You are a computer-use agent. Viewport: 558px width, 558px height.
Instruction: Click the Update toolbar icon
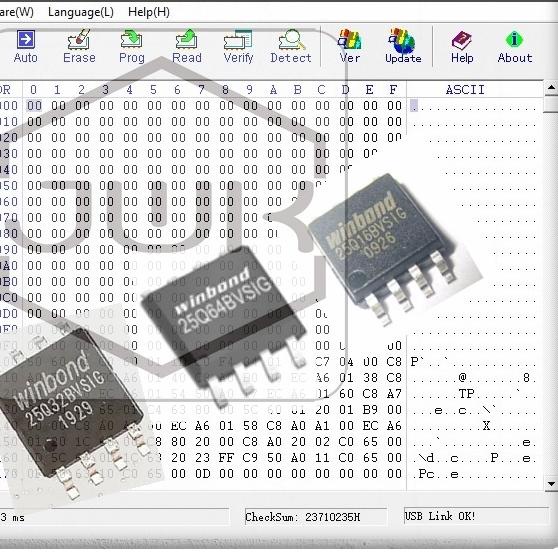pyautogui.click(x=403, y=47)
